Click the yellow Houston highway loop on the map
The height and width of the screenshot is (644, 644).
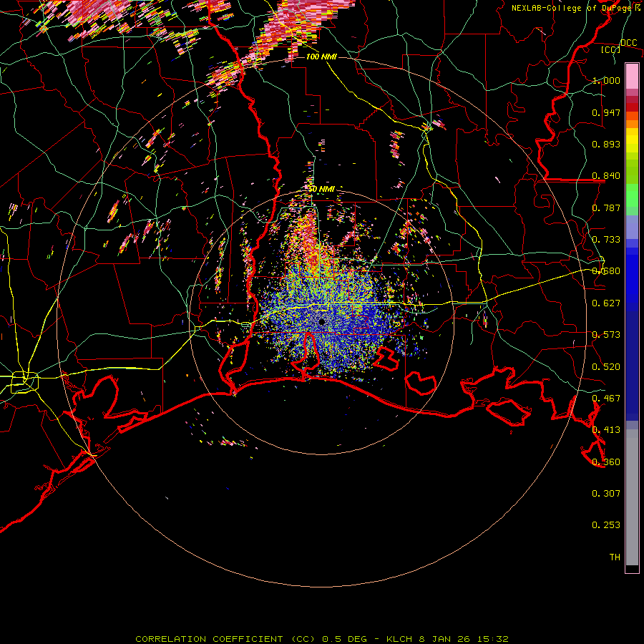pos(24,381)
